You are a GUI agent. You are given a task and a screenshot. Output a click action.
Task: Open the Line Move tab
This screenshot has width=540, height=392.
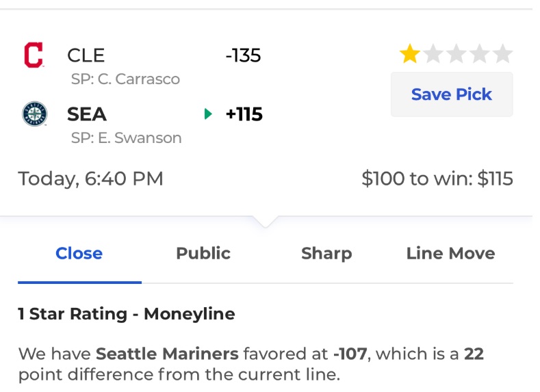click(450, 254)
